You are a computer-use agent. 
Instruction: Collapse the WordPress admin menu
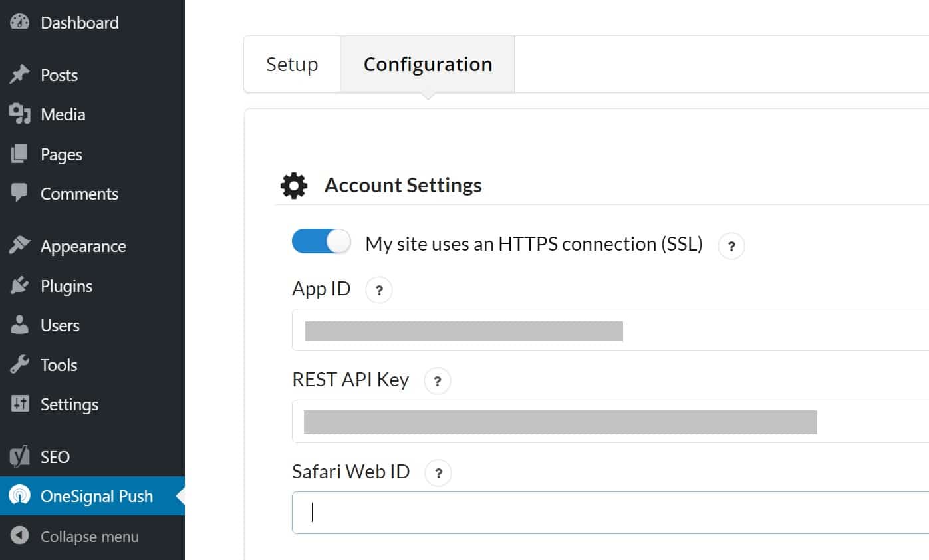[x=20, y=536]
